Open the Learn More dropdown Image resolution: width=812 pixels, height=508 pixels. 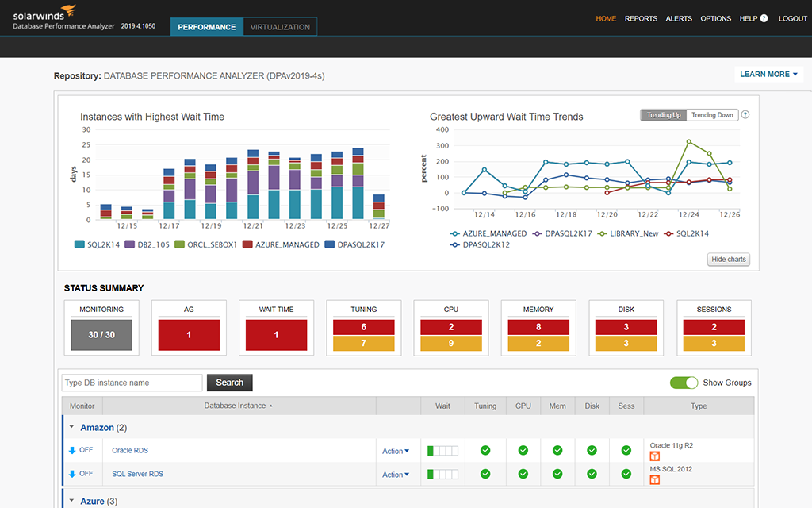(768, 75)
